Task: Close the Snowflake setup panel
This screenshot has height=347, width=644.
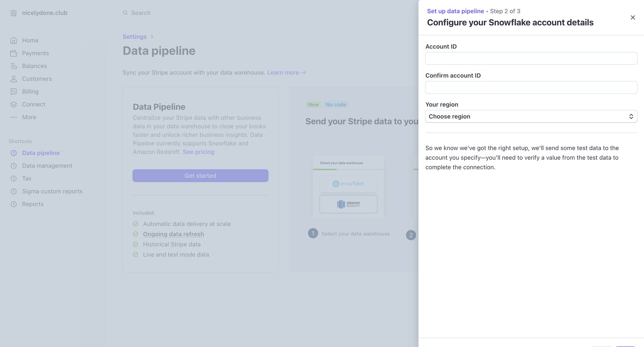Action: click(633, 17)
